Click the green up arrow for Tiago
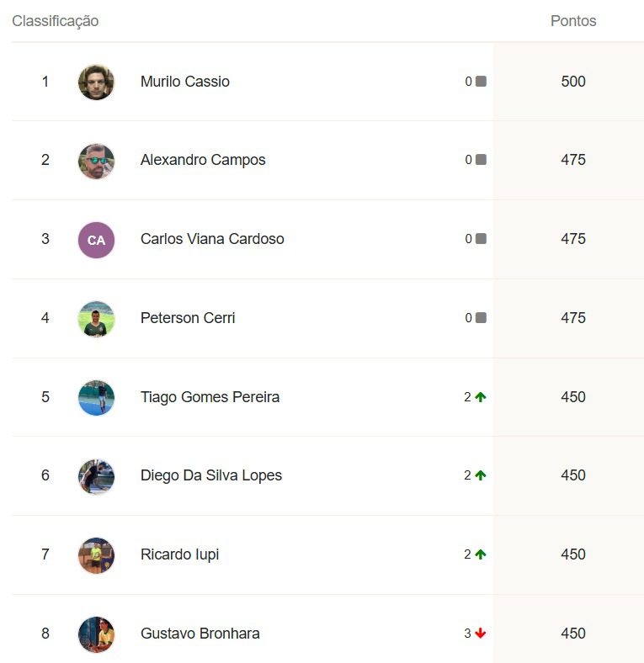Image resolution: width=644 pixels, height=663 pixels. tap(480, 397)
